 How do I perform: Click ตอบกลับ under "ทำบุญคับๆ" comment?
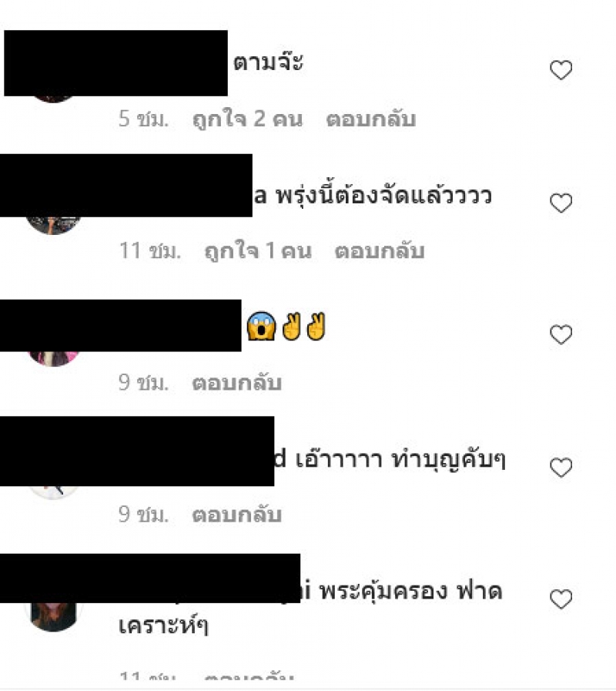237,515
